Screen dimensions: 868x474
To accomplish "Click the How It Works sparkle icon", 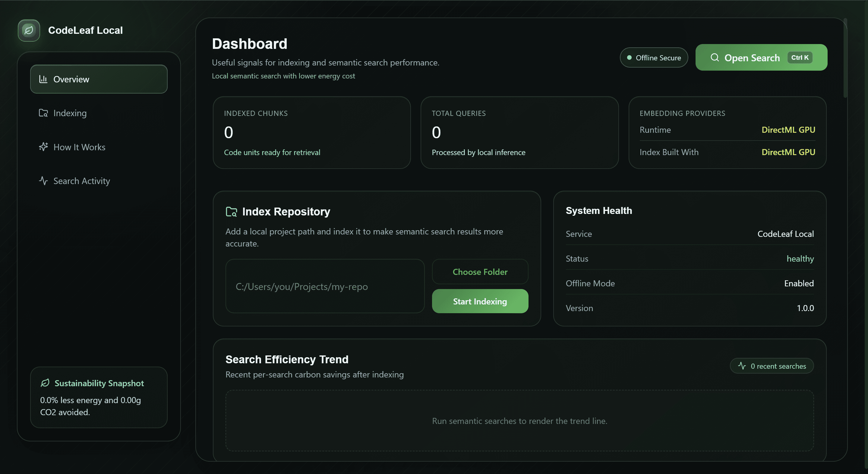I will [43, 147].
